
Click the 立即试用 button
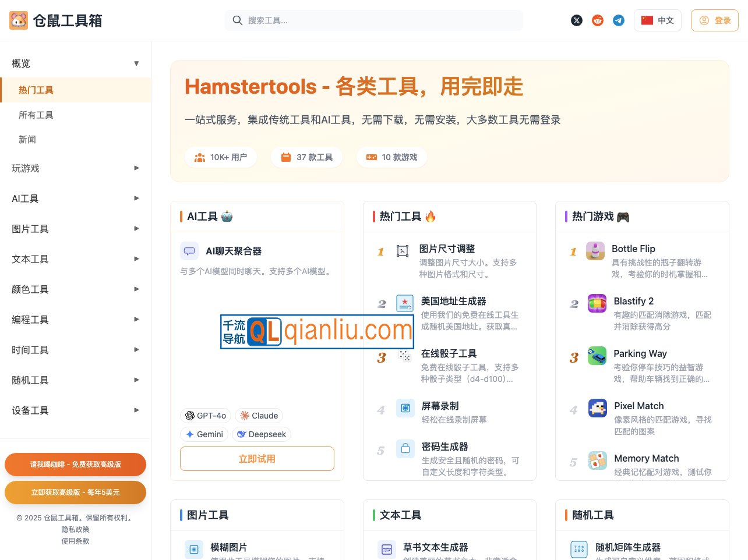coord(257,459)
